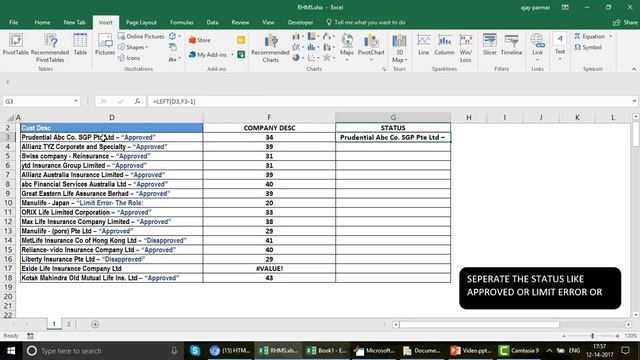Screen dimensions: 640x360
Task: Insert Column sparkline
Action: [444, 44]
